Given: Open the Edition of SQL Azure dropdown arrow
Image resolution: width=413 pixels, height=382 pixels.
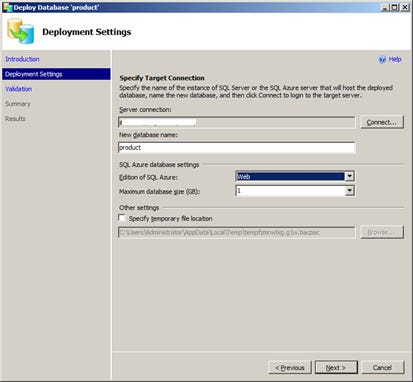Looking at the screenshot, I should [x=349, y=176].
